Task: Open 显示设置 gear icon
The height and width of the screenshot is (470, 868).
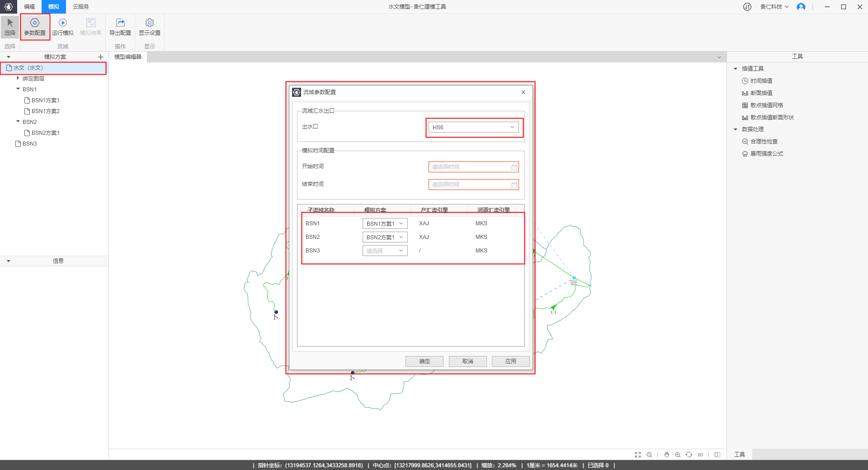Action: pyautogui.click(x=150, y=23)
